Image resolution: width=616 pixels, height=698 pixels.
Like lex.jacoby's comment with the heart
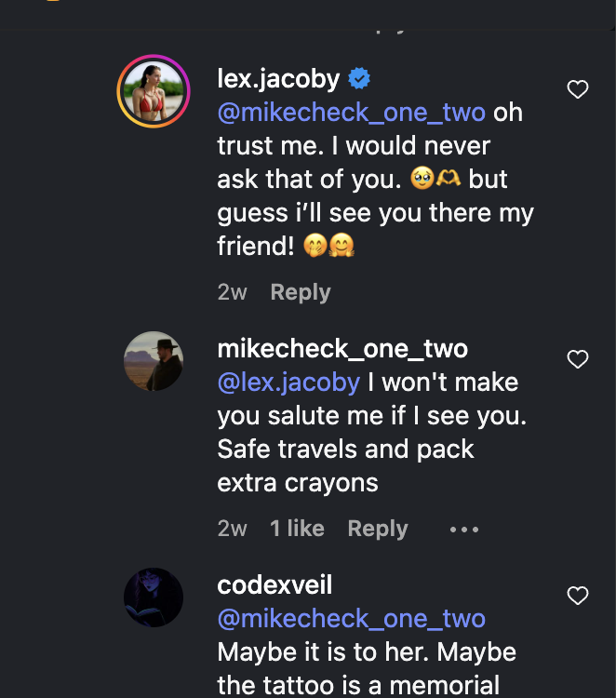[578, 89]
